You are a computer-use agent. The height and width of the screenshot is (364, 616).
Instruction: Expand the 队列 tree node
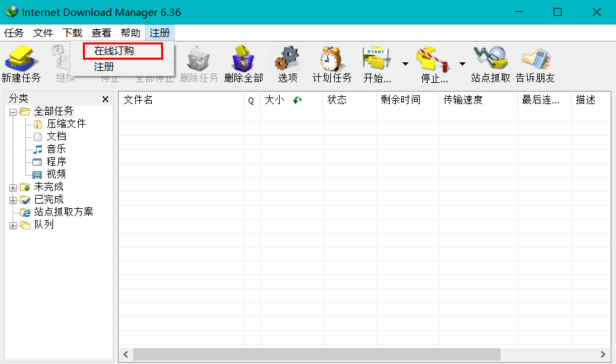coord(13,225)
